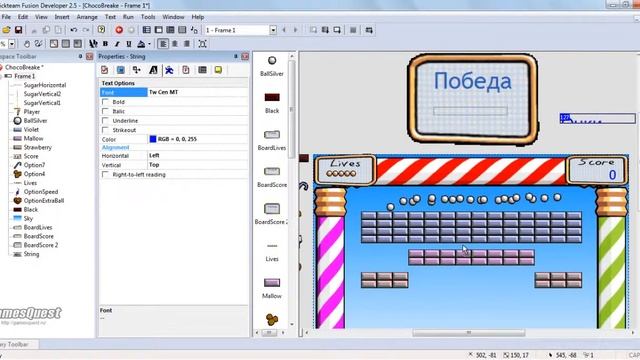Open Settings tab in Properties panel
The height and width of the screenshot is (360, 640).
104,70
